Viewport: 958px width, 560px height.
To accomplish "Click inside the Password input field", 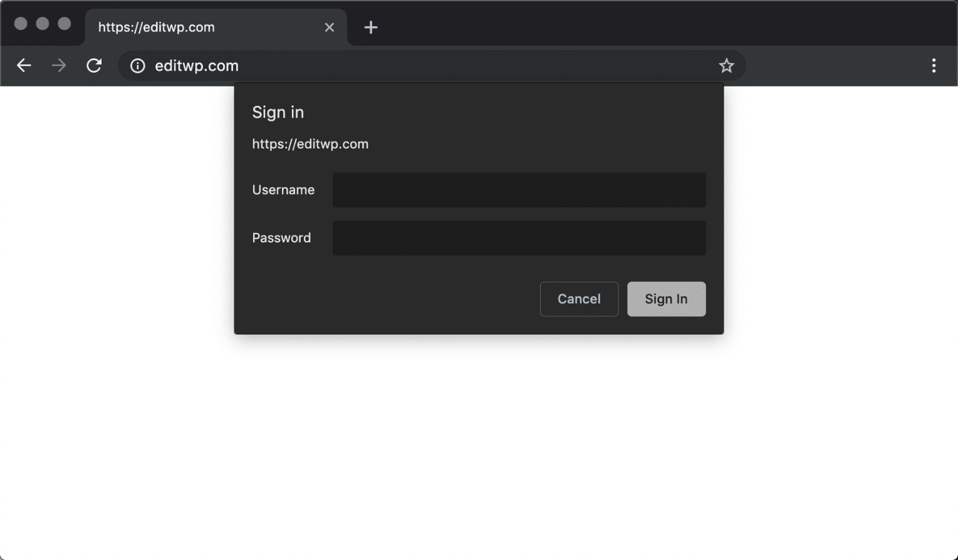I will [519, 238].
